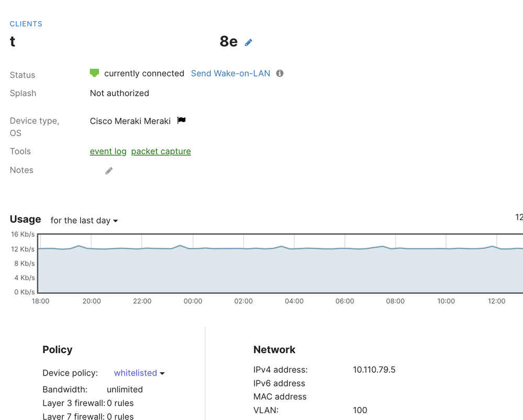Open the event log tool
Image resolution: width=523 pixels, height=420 pixels.
108,151
